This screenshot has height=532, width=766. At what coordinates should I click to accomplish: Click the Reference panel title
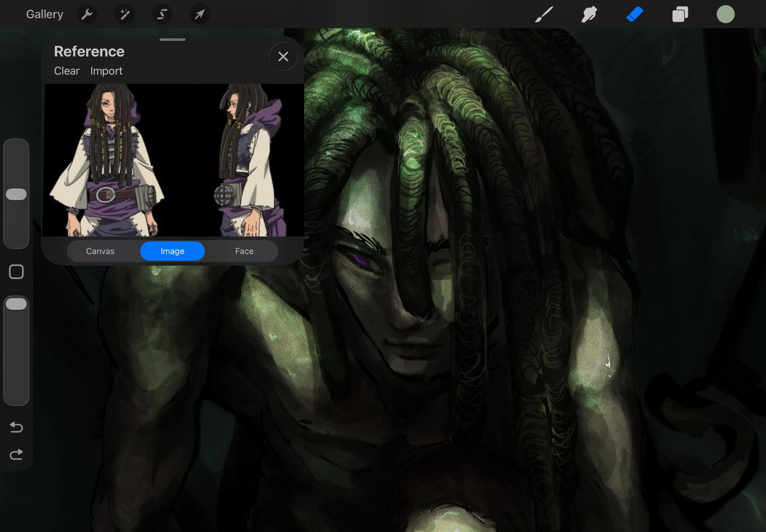tap(89, 52)
